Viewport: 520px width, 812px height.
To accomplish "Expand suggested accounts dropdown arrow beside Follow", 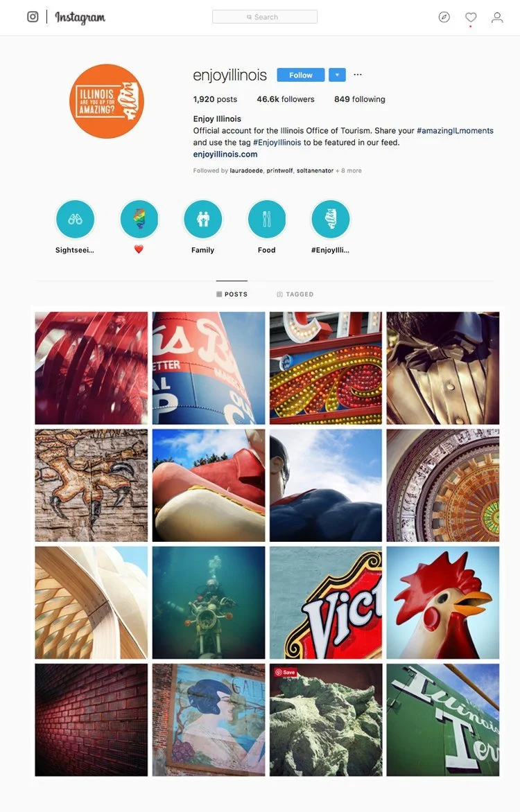I will [337, 75].
